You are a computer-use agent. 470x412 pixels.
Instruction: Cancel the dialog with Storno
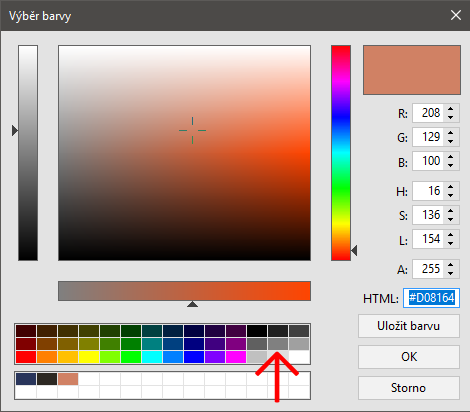[409, 388]
